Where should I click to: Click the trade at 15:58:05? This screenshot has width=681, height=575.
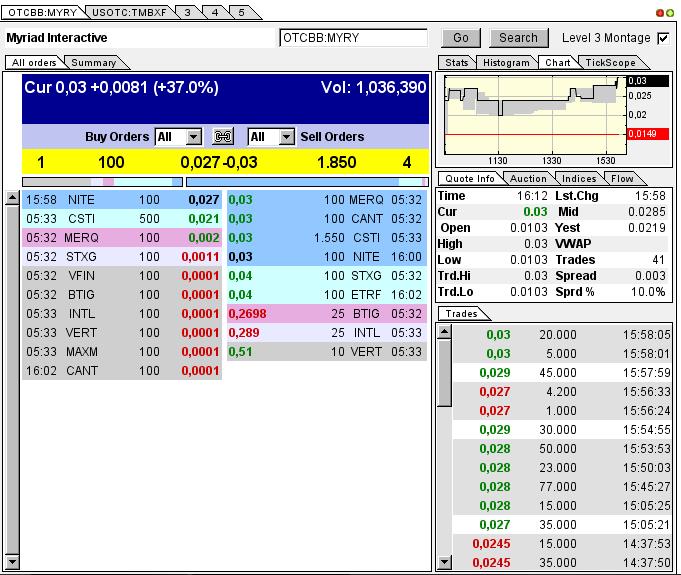click(x=562, y=334)
